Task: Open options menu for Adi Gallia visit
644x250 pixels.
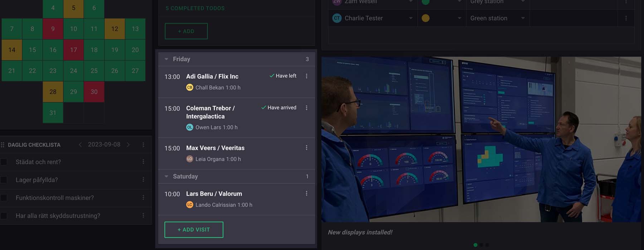Action: pos(307,76)
